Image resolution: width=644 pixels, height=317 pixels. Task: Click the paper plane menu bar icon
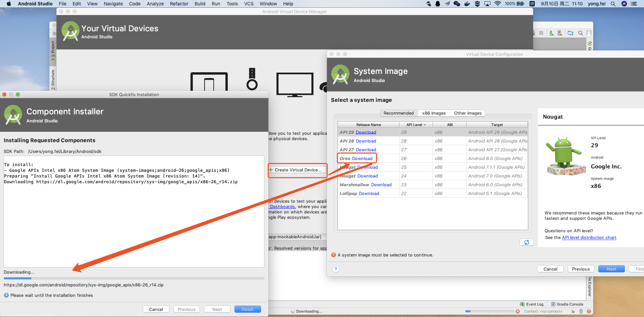pyautogui.click(x=447, y=4)
